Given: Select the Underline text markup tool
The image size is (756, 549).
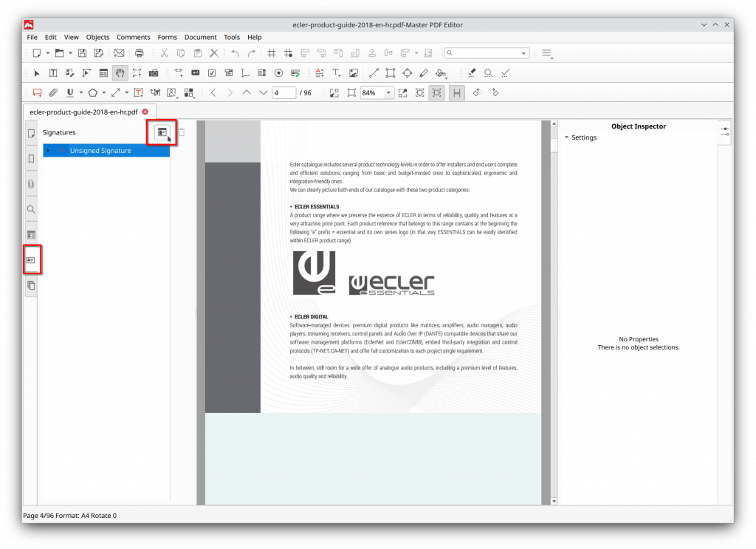Looking at the screenshot, I should 69,92.
